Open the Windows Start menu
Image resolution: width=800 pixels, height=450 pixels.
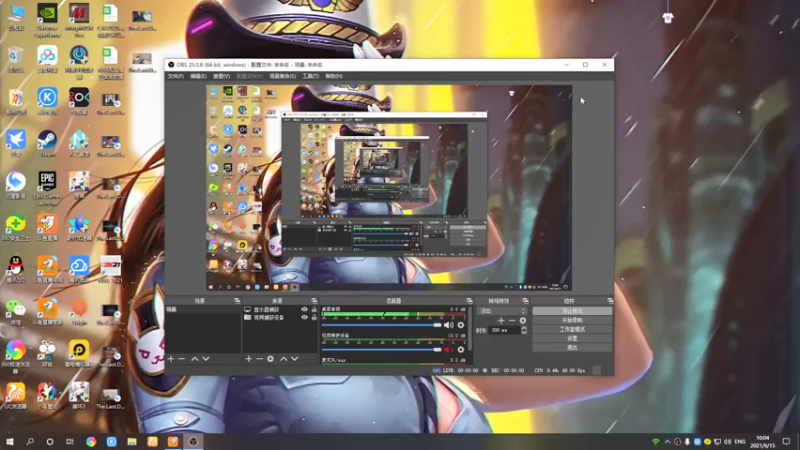(10, 441)
